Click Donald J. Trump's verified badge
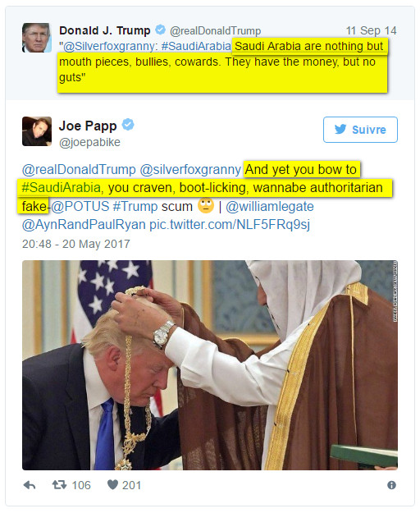420x513 pixels. pyautogui.click(x=160, y=30)
